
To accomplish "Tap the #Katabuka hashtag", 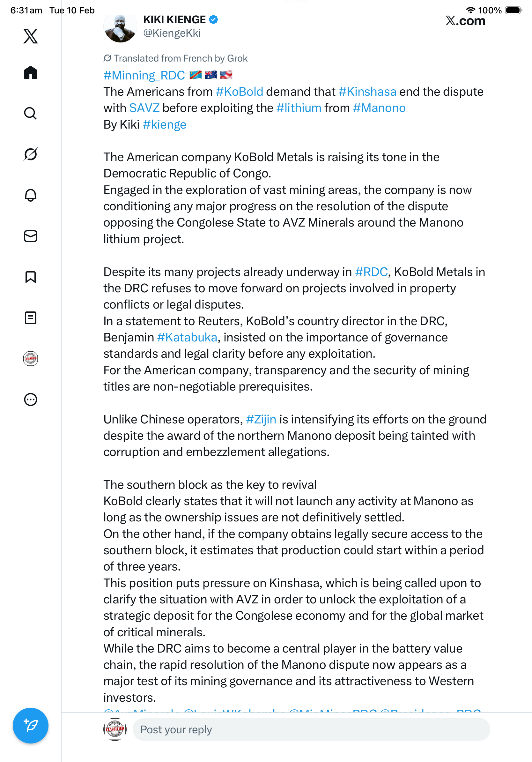I will [187, 338].
